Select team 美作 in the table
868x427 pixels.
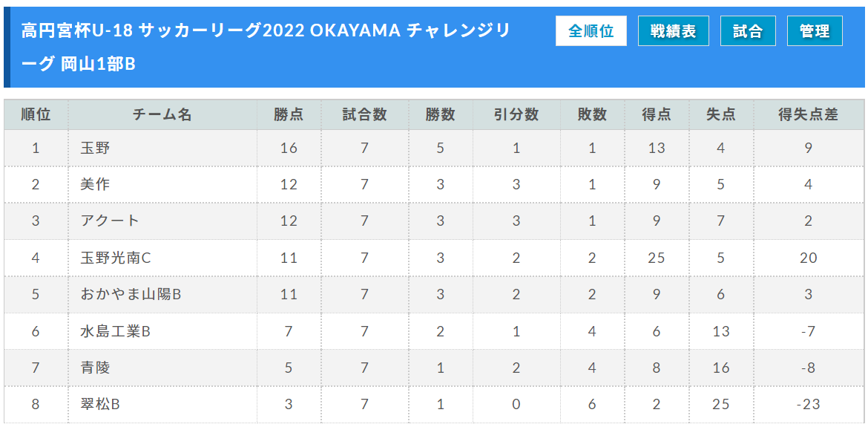96,184
